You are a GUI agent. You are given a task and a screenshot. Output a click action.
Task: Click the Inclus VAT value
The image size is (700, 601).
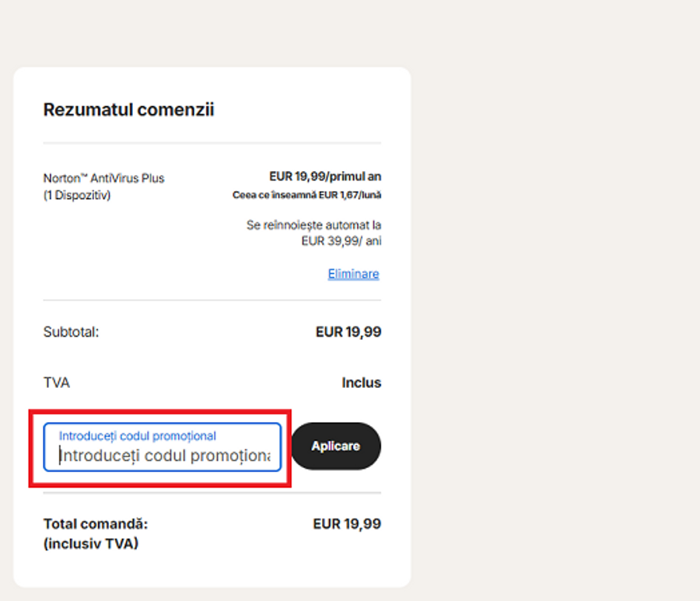(361, 383)
